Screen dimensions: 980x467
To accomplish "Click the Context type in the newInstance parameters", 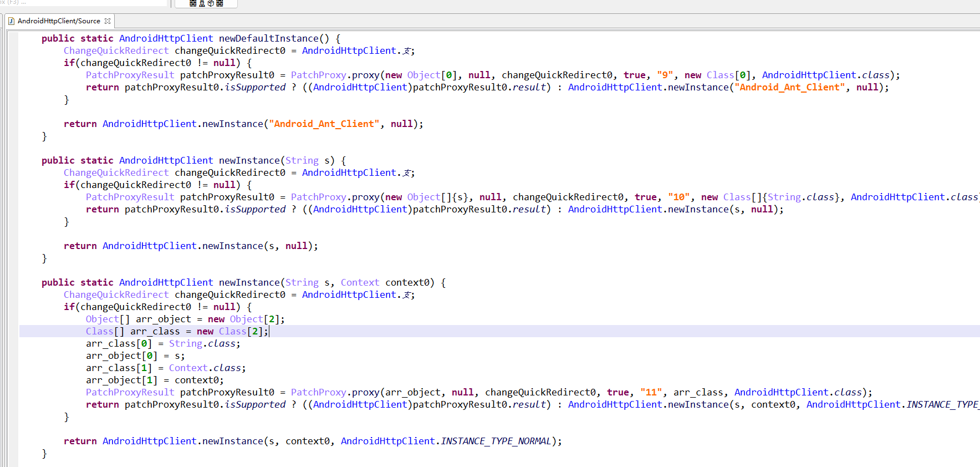I will (x=360, y=282).
